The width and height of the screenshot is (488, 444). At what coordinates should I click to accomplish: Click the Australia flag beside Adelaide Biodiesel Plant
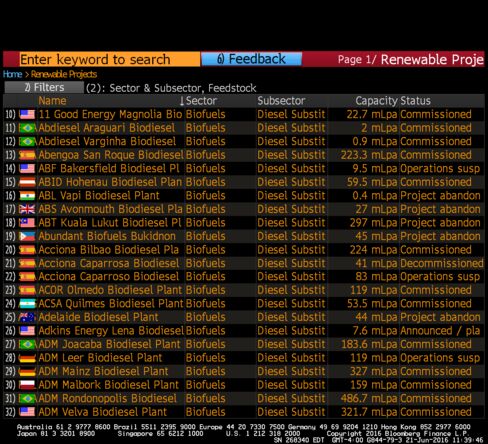[27, 317]
